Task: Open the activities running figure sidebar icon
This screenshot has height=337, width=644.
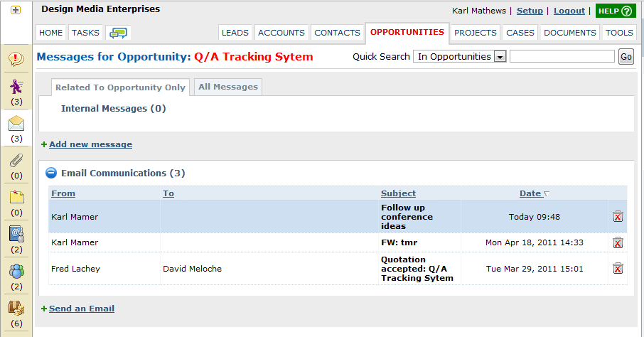Action: point(16,86)
